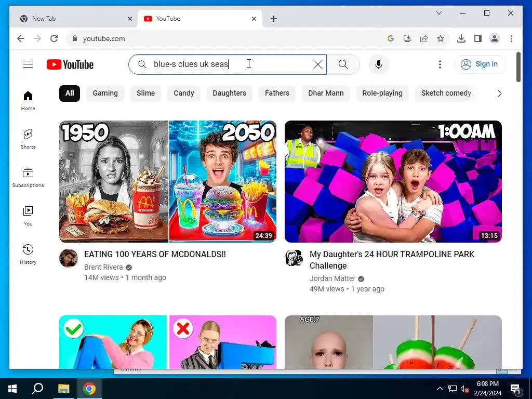This screenshot has height=399, width=532.
Task: Click the Google icon in address bar
Action: 391,38
